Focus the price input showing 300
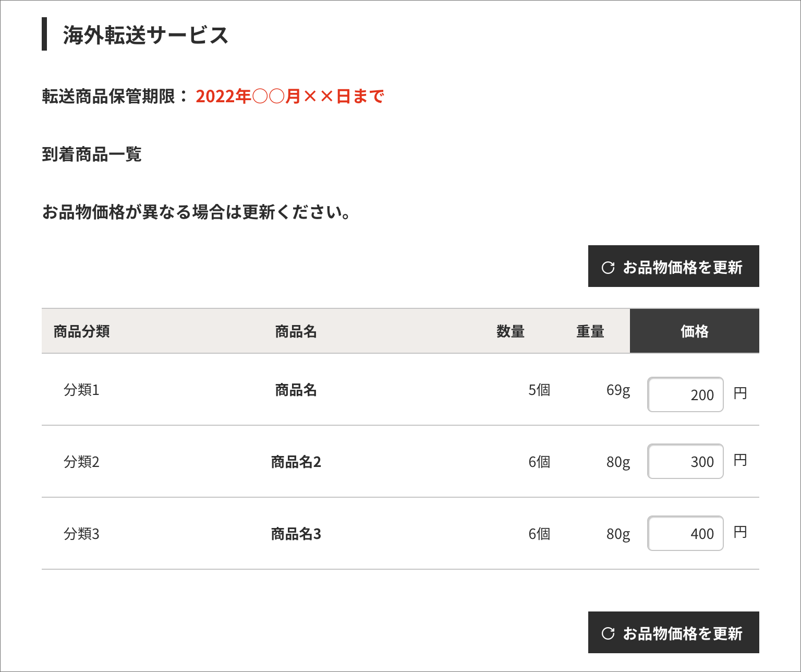Image resolution: width=801 pixels, height=672 pixels. tap(685, 461)
